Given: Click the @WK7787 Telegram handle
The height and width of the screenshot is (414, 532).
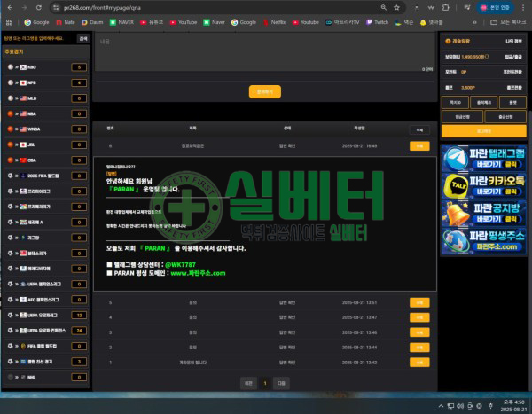Looking at the screenshot, I should point(180,265).
